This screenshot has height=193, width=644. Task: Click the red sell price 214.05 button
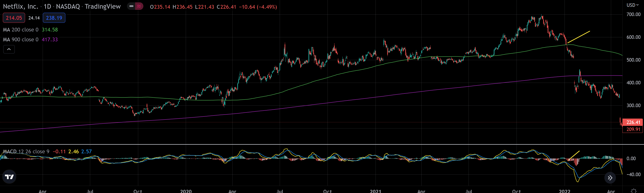[14, 18]
